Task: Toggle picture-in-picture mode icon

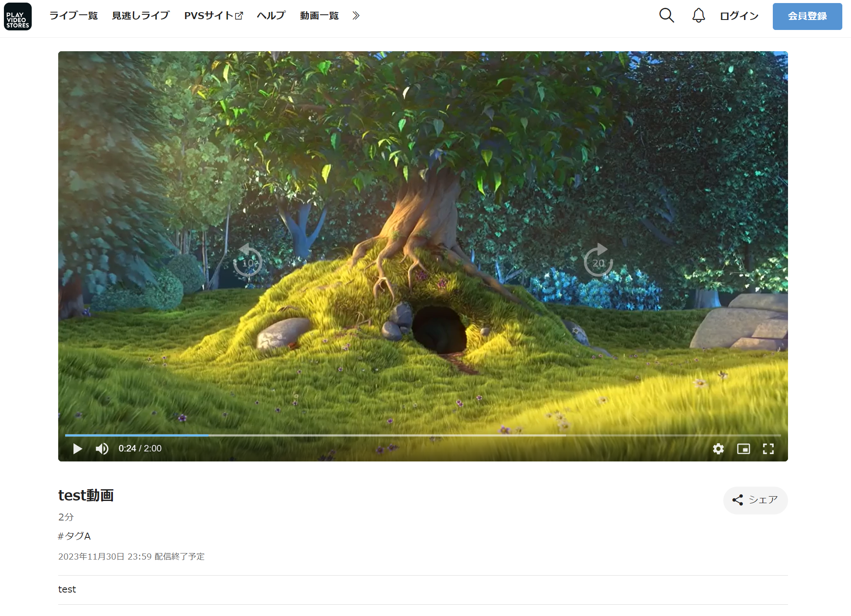Action: point(744,448)
